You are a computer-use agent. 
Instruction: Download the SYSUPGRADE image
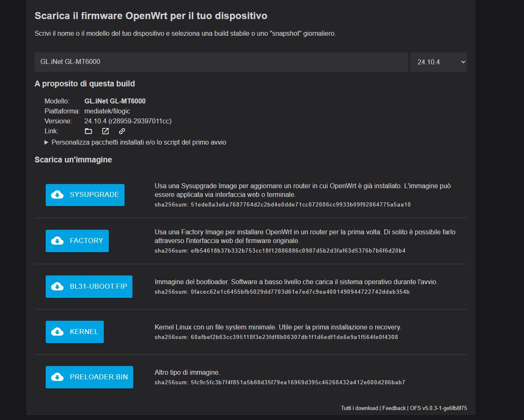coord(85,195)
